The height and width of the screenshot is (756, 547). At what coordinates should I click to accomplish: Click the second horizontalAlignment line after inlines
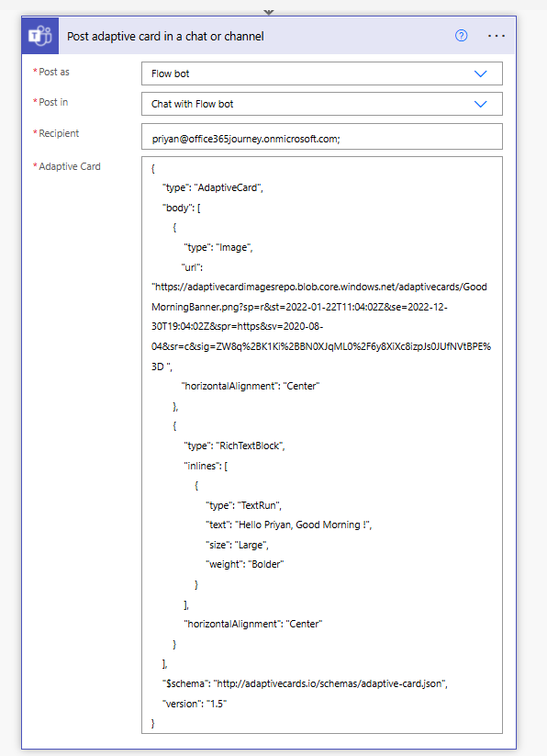tap(252, 624)
